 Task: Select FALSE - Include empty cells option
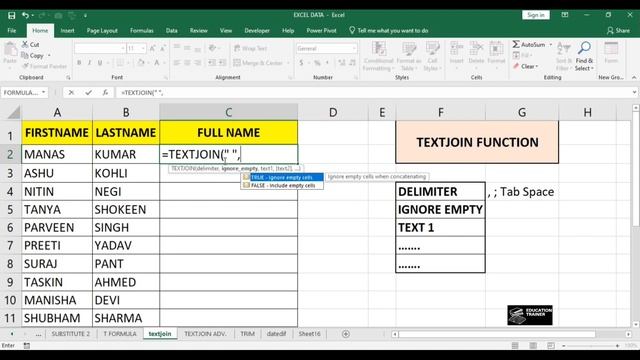282,185
